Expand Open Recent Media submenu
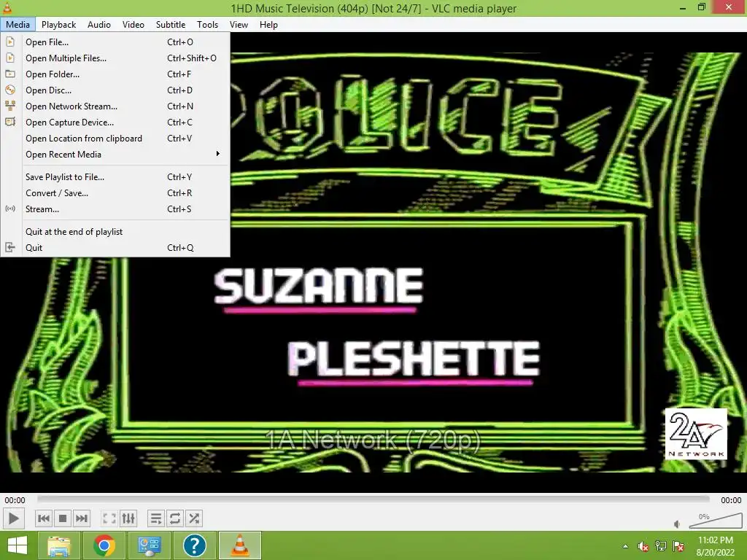 pyautogui.click(x=115, y=155)
